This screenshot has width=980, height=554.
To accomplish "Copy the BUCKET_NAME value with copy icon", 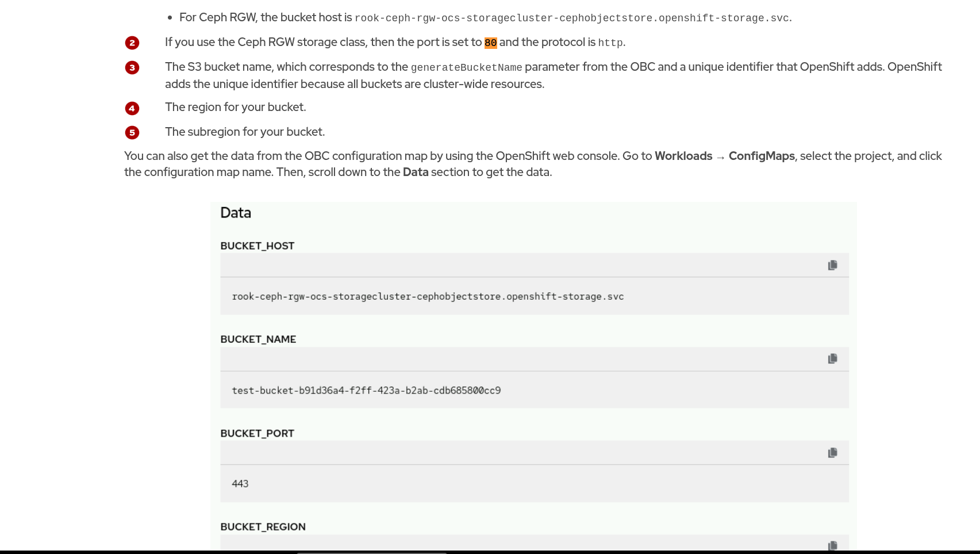I will pyautogui.click(x=832, y=359).
